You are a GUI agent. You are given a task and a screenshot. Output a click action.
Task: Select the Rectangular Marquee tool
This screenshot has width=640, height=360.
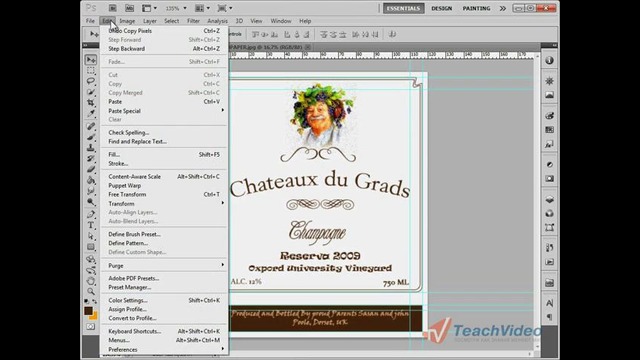pyautogui.click(x=91, y=71)
